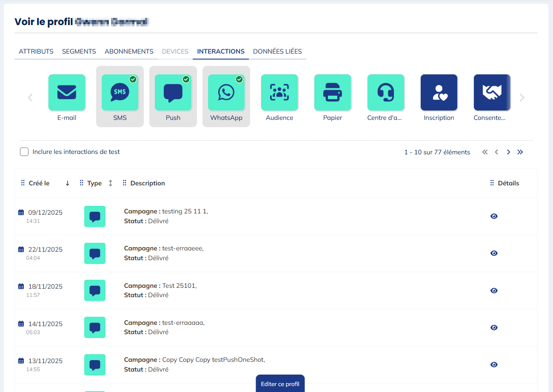This screenshot has width=553, height=392.
Task: Select the Papier printer icon
Action: click(333, 93)
